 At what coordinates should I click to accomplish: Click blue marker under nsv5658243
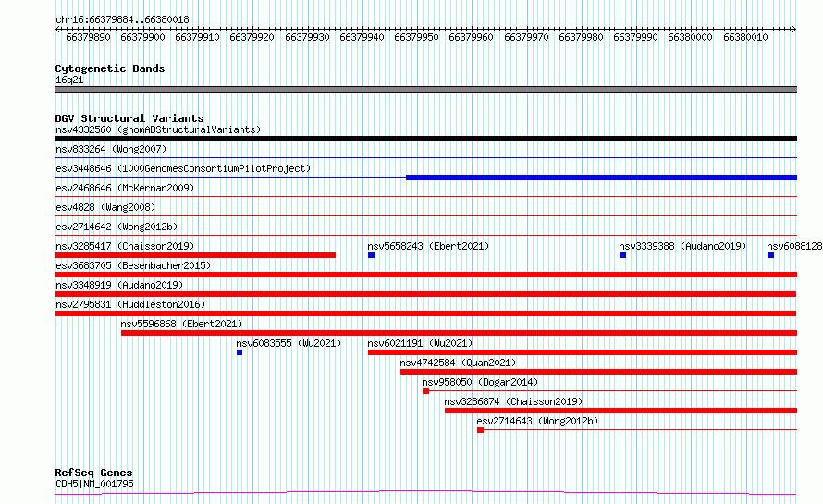[371, 255]
